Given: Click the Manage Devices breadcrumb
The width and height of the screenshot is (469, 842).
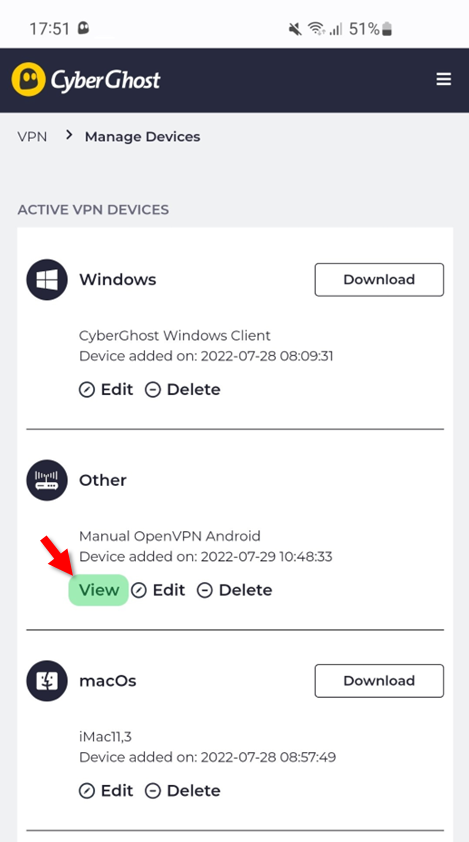Looking at the screenshot, I should pyautogui.click(x=142, y=137).
